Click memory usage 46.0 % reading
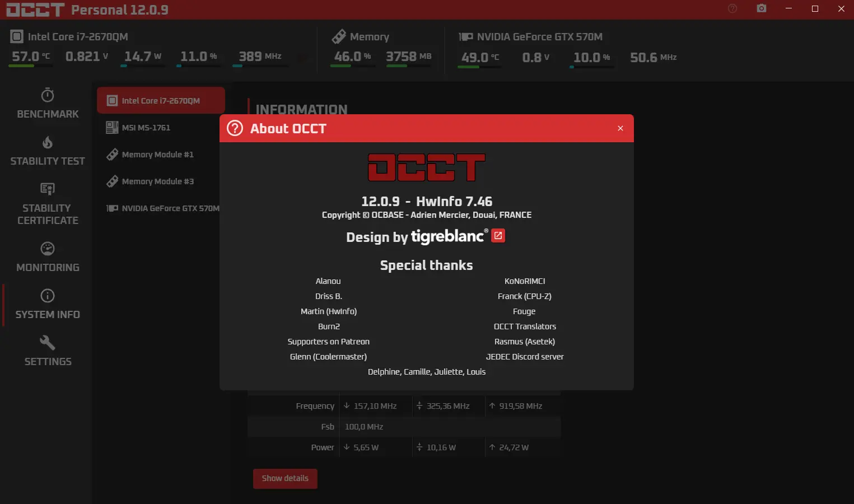Viewport: 854px width, 504px height. click(353, 57)
